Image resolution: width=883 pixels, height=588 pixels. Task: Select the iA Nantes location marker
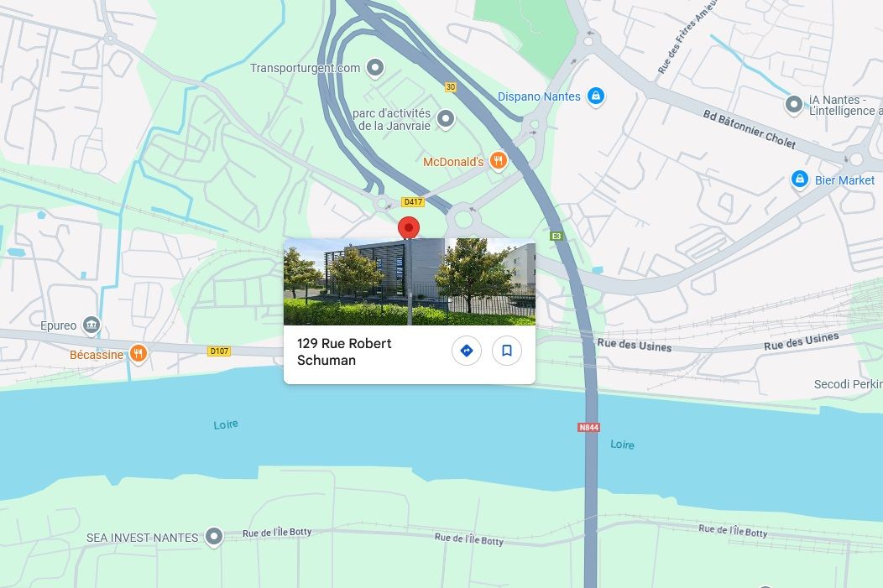(793, 105)
